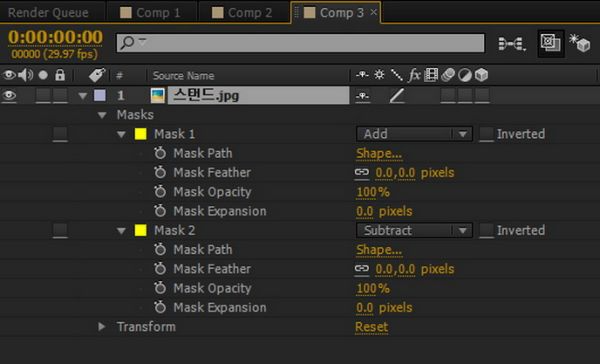Viewport: 600px width, 364px height.
Task: Expand the Transform group
Action: click(101, 326)
